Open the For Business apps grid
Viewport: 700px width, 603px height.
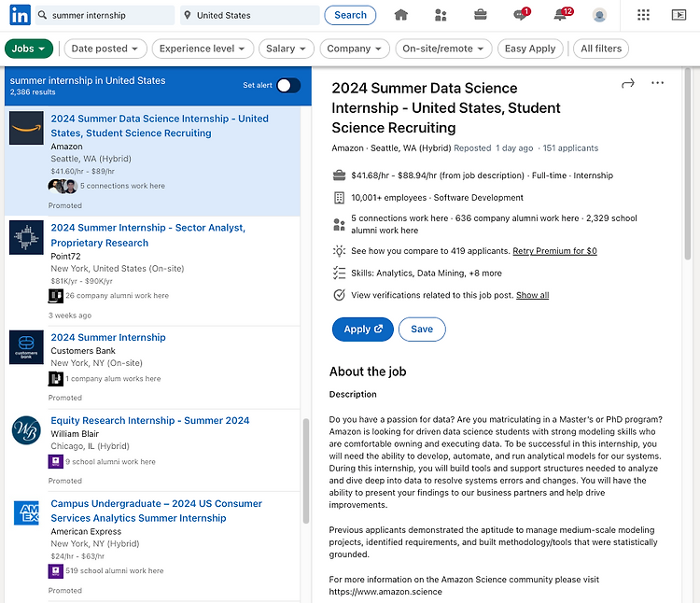tap(643, 15)
